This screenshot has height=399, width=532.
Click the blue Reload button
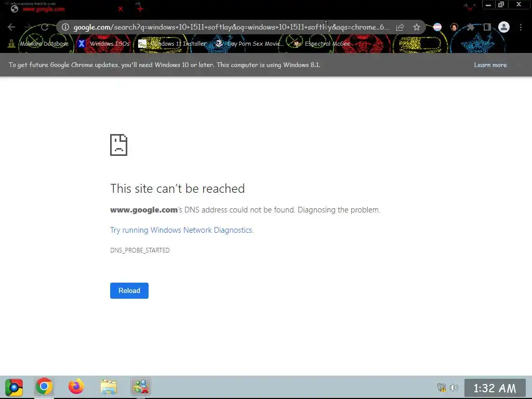129,290
